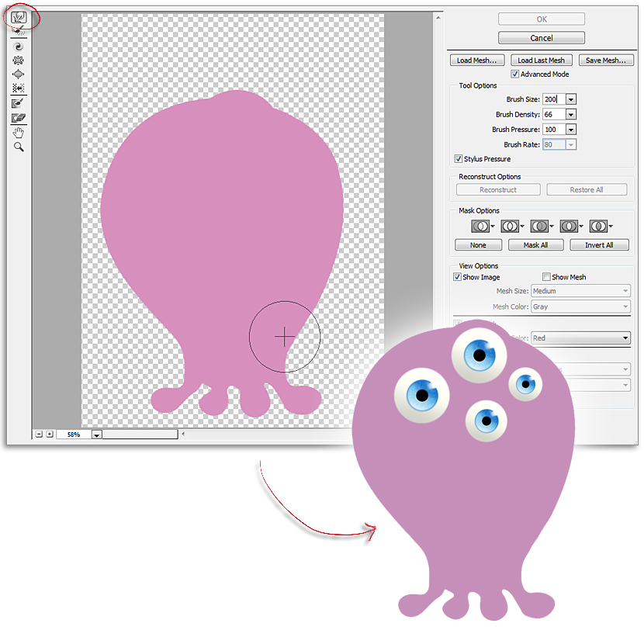
Task: Click the preview's vertical scrollbar up arrow
Action: pyautogui.click(x=438, y=18)
